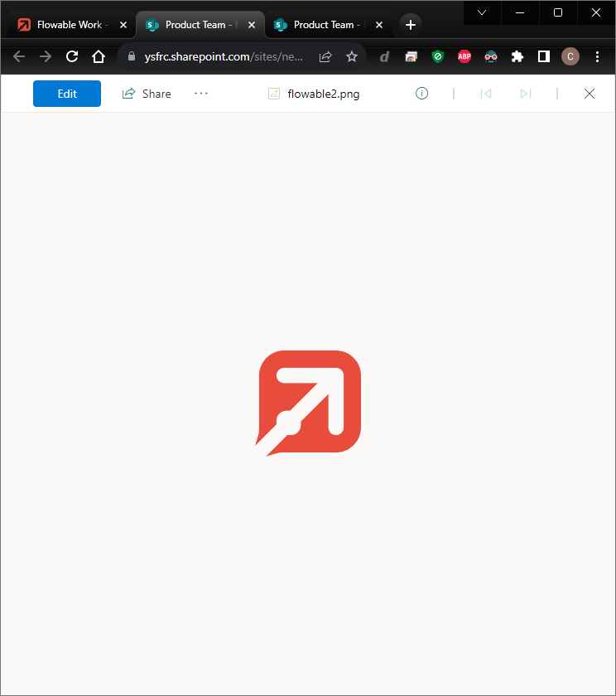The image size is (616, 696).
Task: Open the info details pane icon
Action: [x=421, y=93]
